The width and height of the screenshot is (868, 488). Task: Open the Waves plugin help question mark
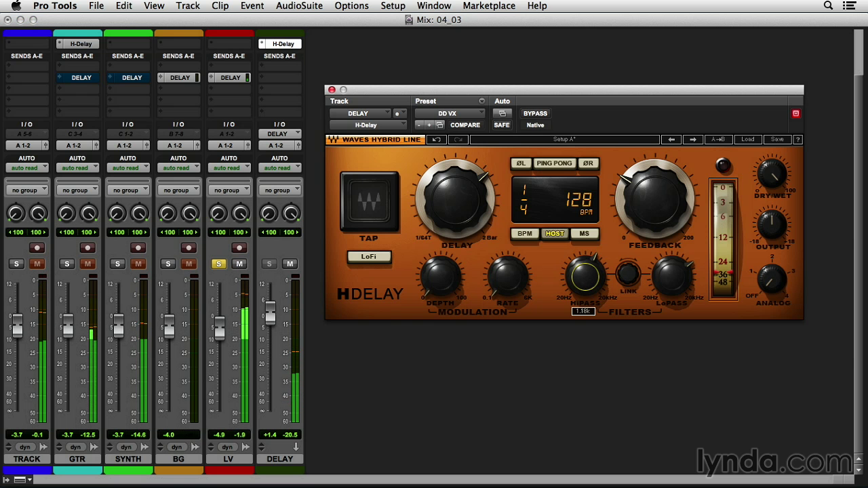[x=797, y=140]
